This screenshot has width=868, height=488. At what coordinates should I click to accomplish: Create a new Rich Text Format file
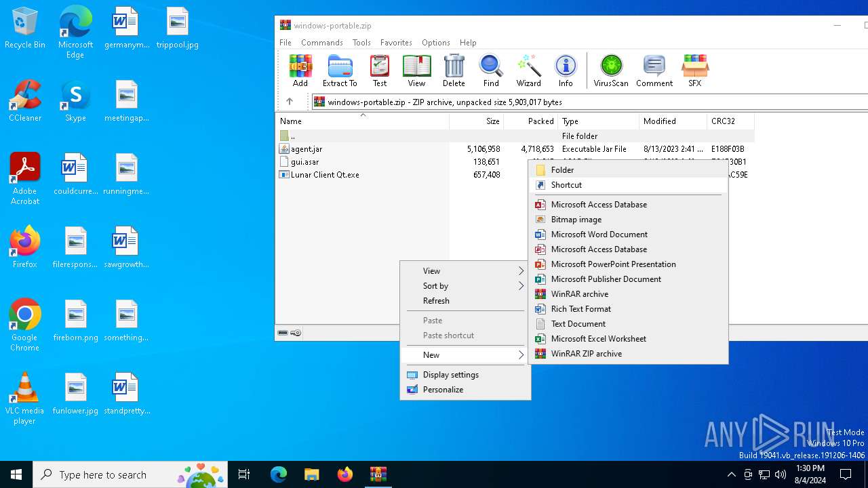pos(628,308)
